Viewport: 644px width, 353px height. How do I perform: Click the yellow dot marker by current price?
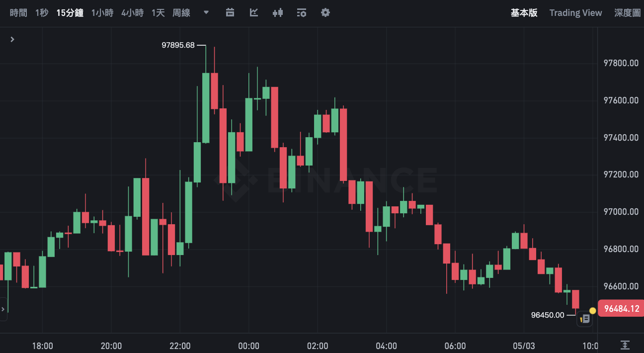click(592, 311)
